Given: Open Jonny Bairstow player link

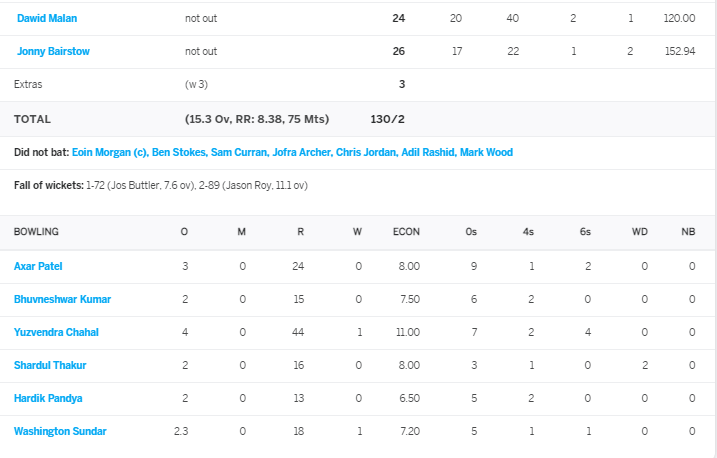Looking at the screenshot, I should click(54, 51).
